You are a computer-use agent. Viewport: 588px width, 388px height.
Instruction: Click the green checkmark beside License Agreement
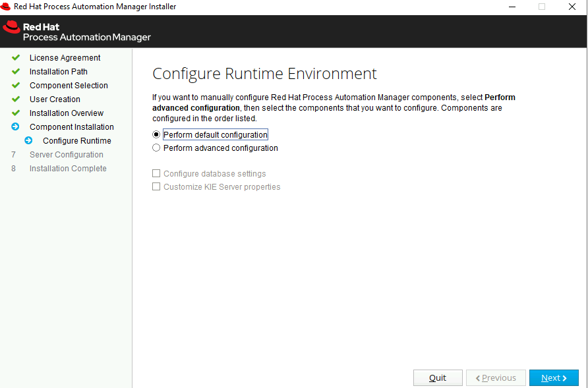(16, 58)
